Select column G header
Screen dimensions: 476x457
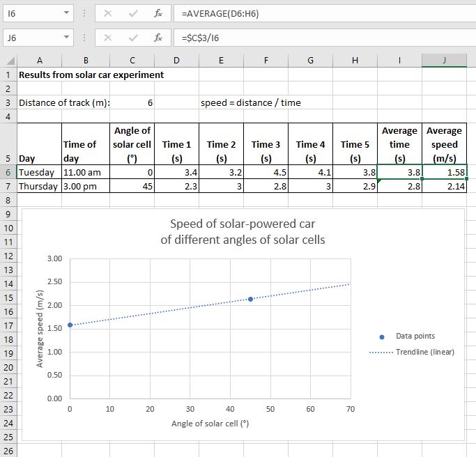point(311,61)
